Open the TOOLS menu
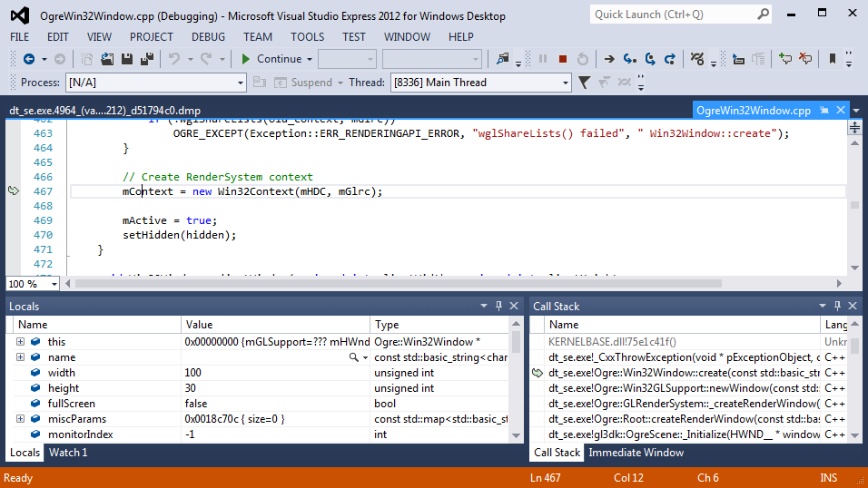This screenshot has width=868, height=488. 307,37
